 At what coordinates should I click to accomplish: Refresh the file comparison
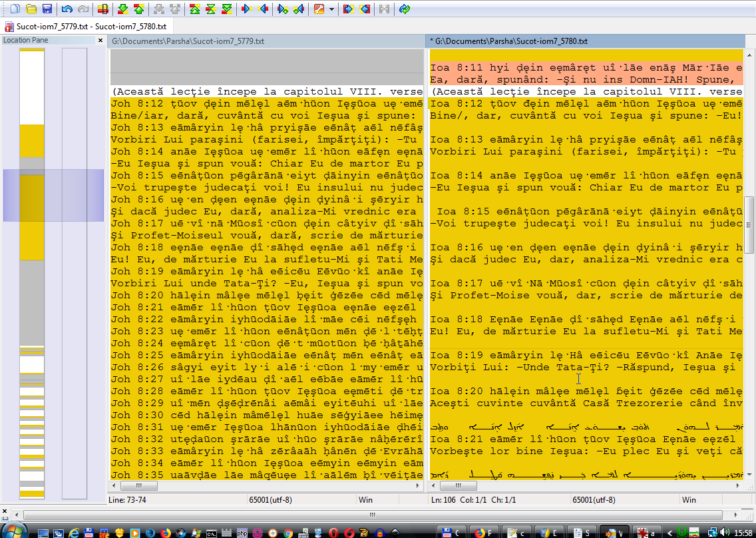pyautogui.click(x=405, y=9)
